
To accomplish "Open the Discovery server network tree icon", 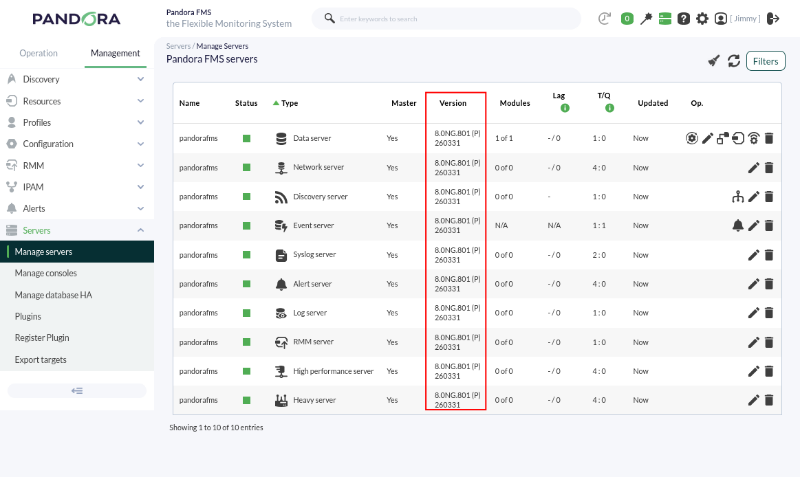I will (738, 196).
